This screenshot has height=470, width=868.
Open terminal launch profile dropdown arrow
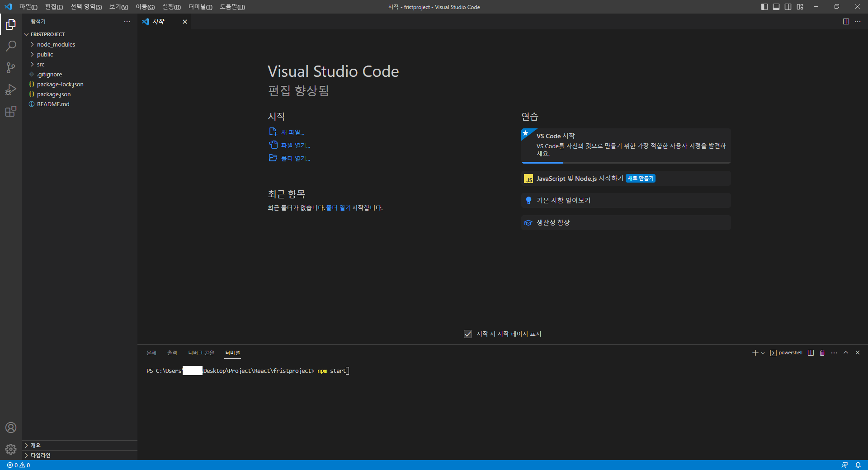763,353
